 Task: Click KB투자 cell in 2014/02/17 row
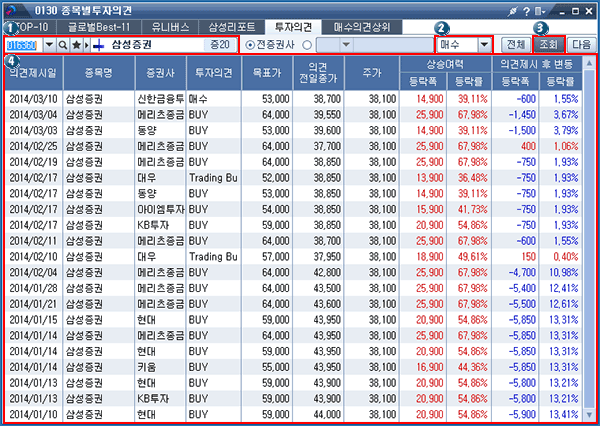click(160, 225)
